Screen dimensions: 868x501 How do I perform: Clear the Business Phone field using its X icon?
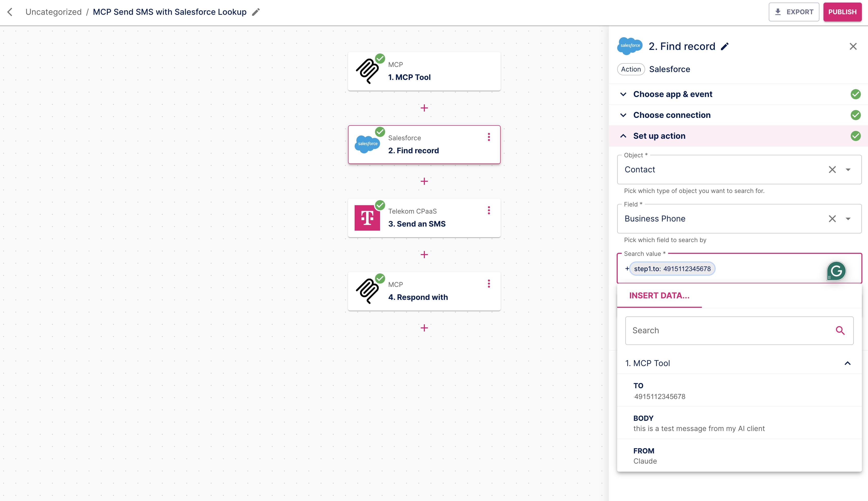832,218
